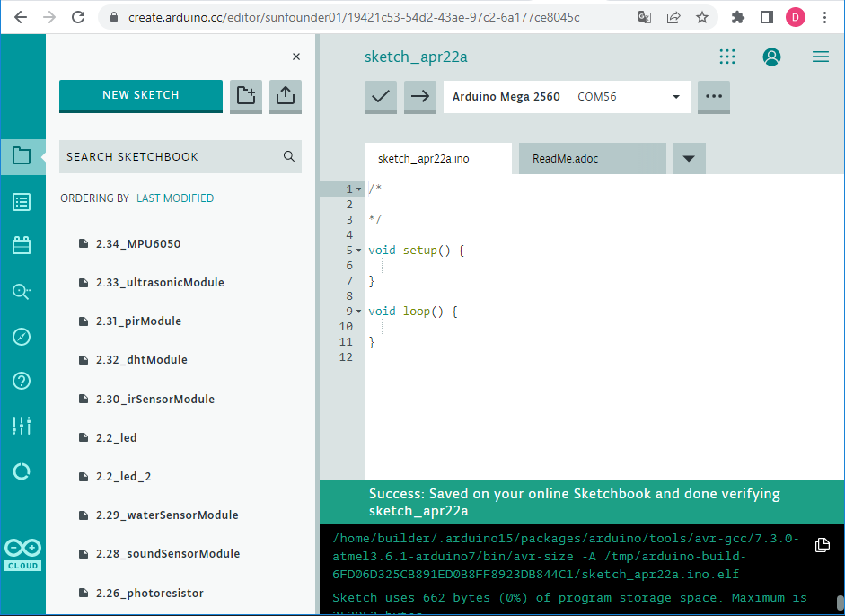
Task: Click the console scrollbar thumb
Action: pyautogui.click(x=840, y=604)
